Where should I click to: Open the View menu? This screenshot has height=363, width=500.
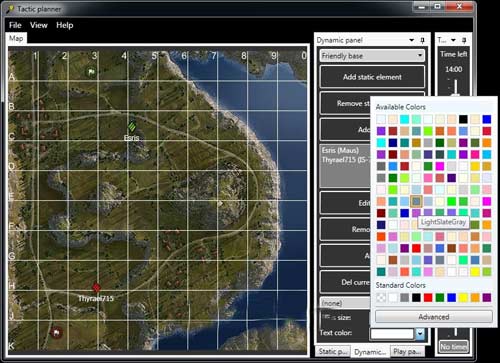[39, 25]
